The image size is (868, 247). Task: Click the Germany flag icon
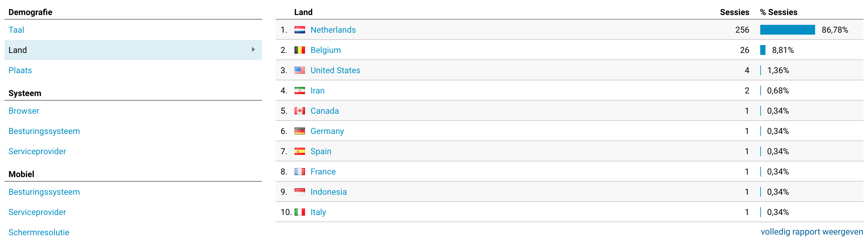299,131
